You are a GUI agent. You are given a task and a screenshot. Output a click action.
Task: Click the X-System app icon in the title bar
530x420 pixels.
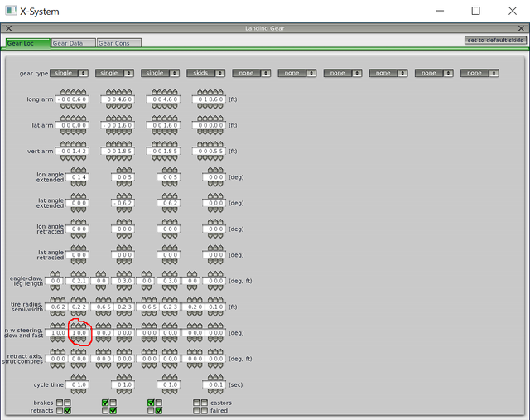click(x=11, y=11)
